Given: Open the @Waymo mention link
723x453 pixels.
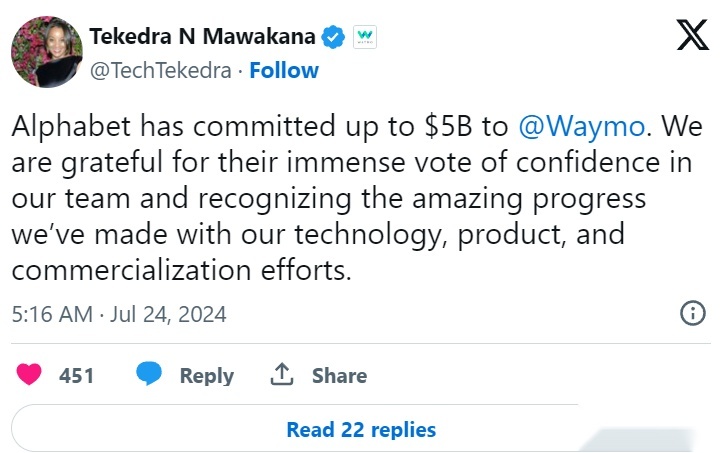Looking at the screenshot, I should tap(581, 126).
